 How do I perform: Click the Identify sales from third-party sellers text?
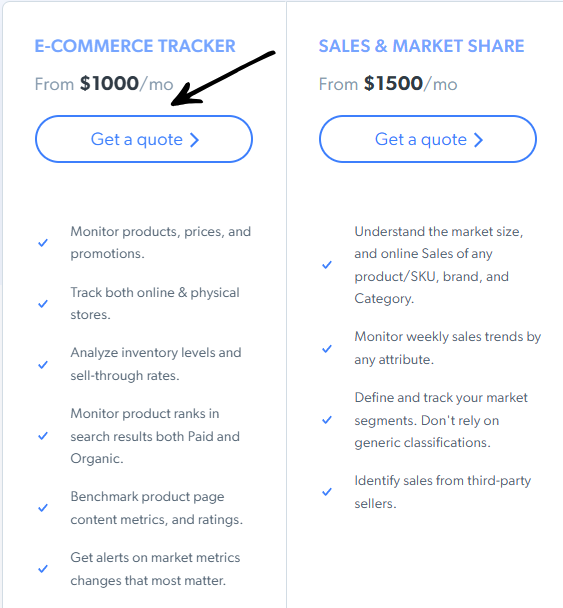(x=442, y=492)
